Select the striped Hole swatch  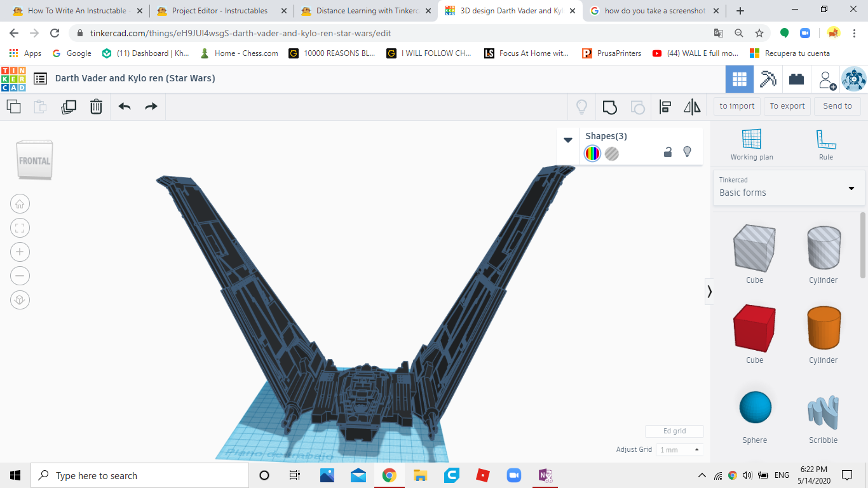(612, 153)
